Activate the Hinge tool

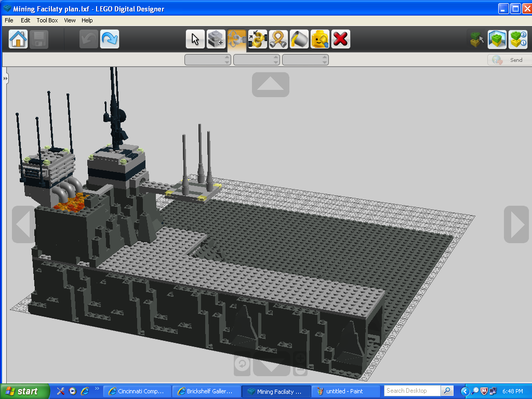[x=237, y=38]
